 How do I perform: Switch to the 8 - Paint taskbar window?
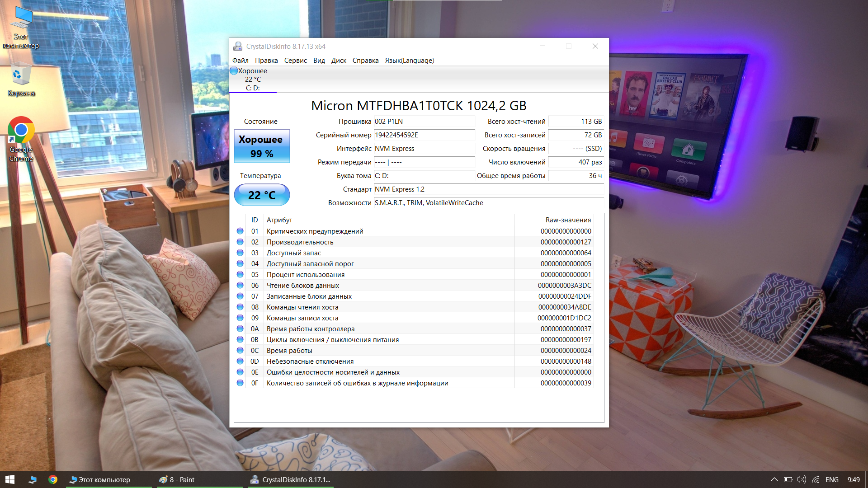[x=182, y=479]
